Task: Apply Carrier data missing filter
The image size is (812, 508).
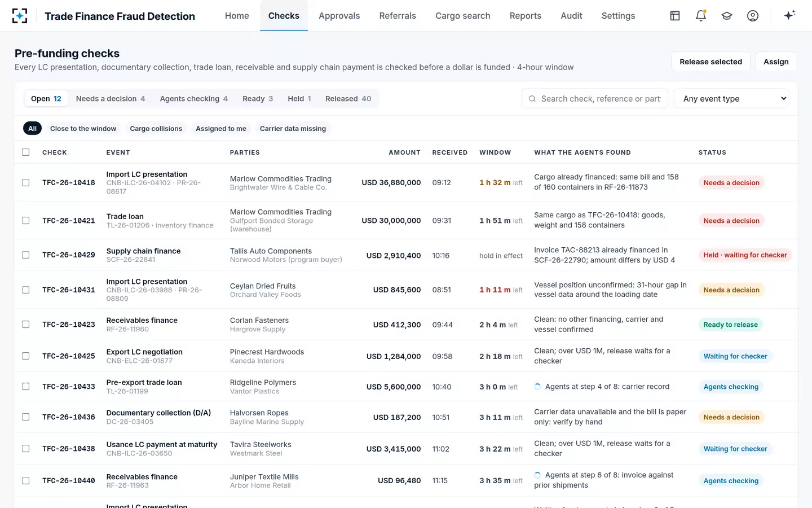Action: tap(293, 129)
